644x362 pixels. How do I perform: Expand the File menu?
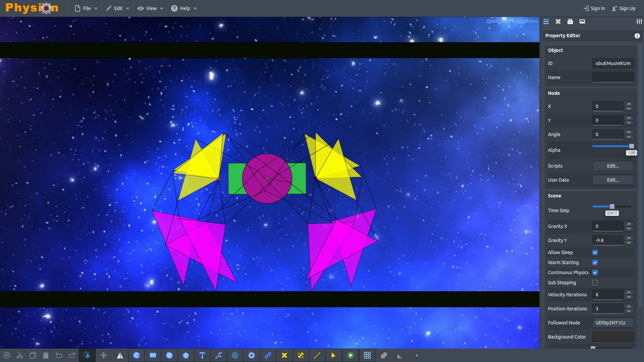pyautogui.click(x=86, y=8)
